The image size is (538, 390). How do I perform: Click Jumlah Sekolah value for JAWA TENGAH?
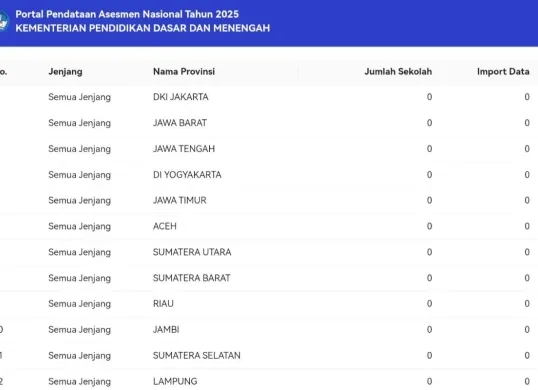[429, 149]
